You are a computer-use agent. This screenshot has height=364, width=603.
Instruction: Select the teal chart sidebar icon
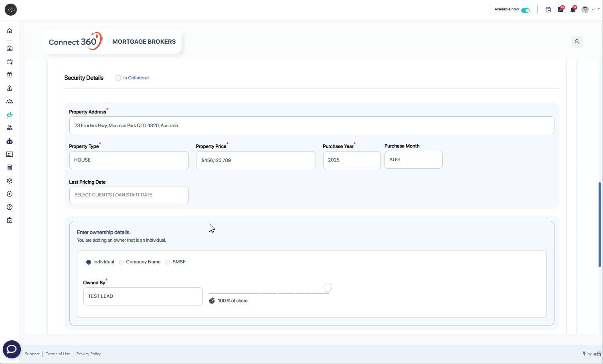pos(10,115)
